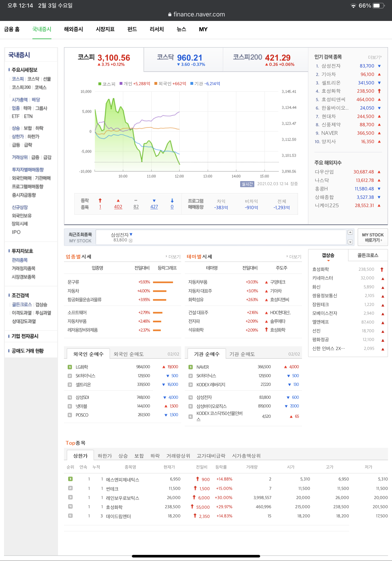Click the down arrow next to 삼성전자 83,700
Image resolution: width=392 pixels, height=561 pixels.
[379, 66]
